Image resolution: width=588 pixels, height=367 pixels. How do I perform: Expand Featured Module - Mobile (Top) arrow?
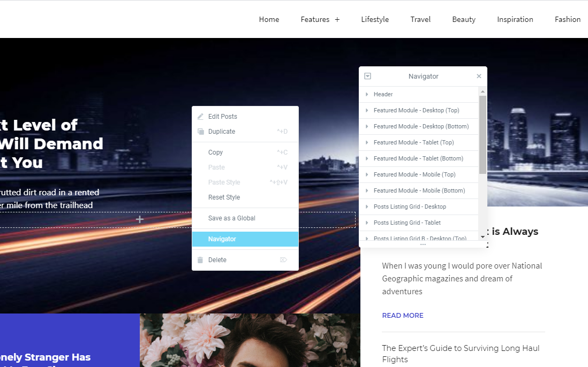(x=367, y=174)
